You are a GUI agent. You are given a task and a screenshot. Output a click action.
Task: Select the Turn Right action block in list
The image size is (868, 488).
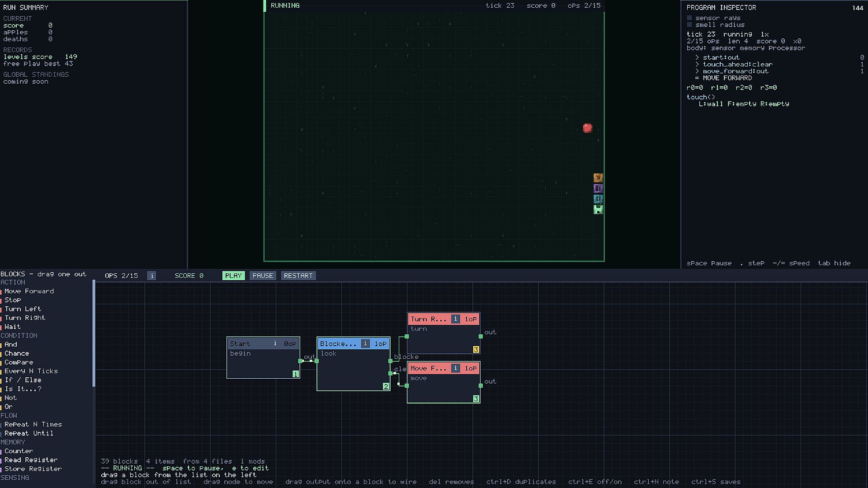[x=25, y=318]
